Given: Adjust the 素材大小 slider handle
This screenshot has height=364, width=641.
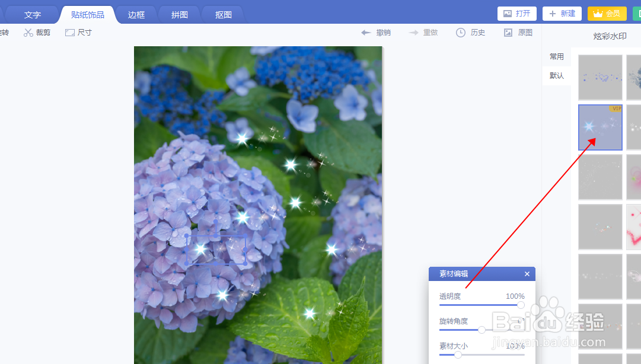Looking at the screenshot, I should (458, 355).
